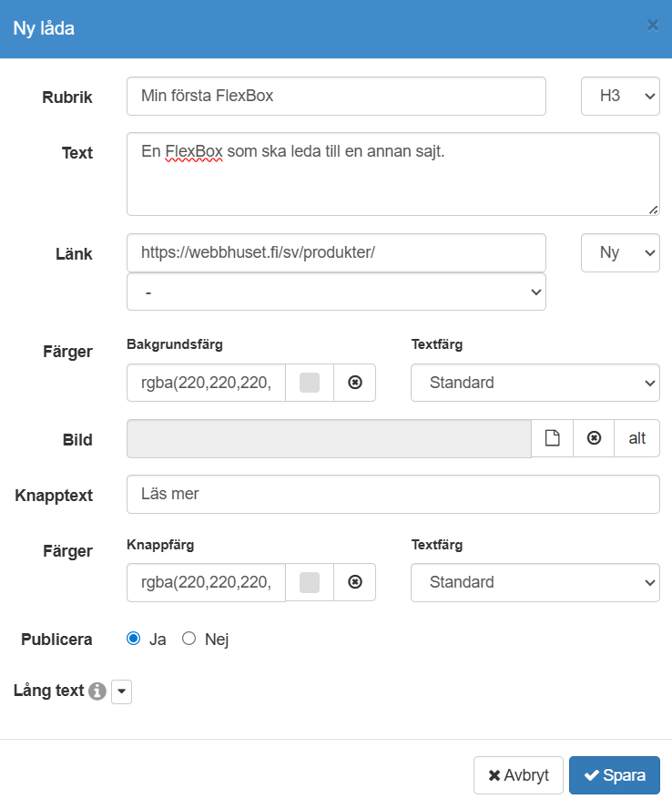672x809 pixels.
Task: Open the H3 heading level dropdown
Action: tap(620, 96)
